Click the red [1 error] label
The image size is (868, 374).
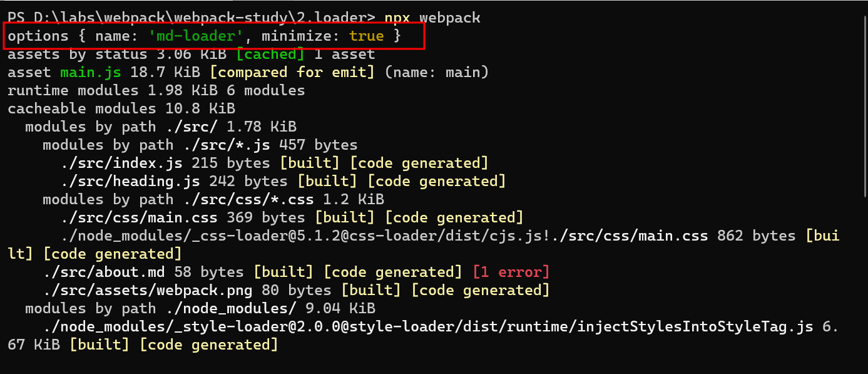(511, 273)
